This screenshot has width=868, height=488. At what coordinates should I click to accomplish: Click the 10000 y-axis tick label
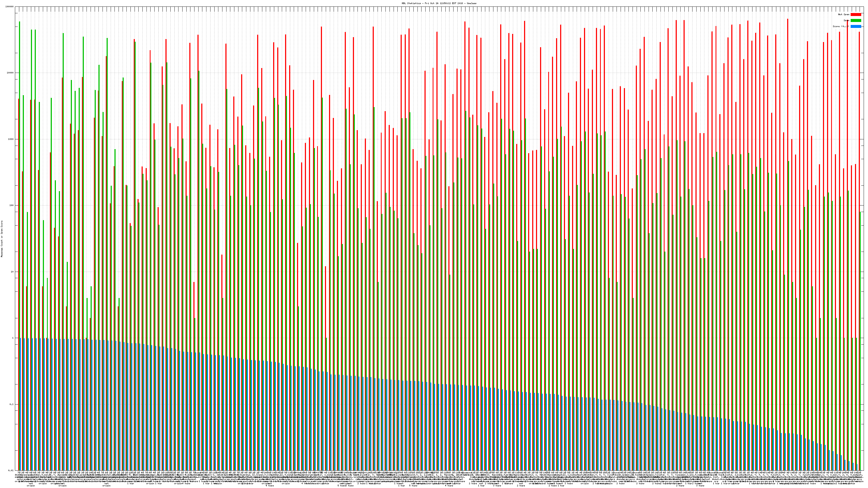(11, 73)
